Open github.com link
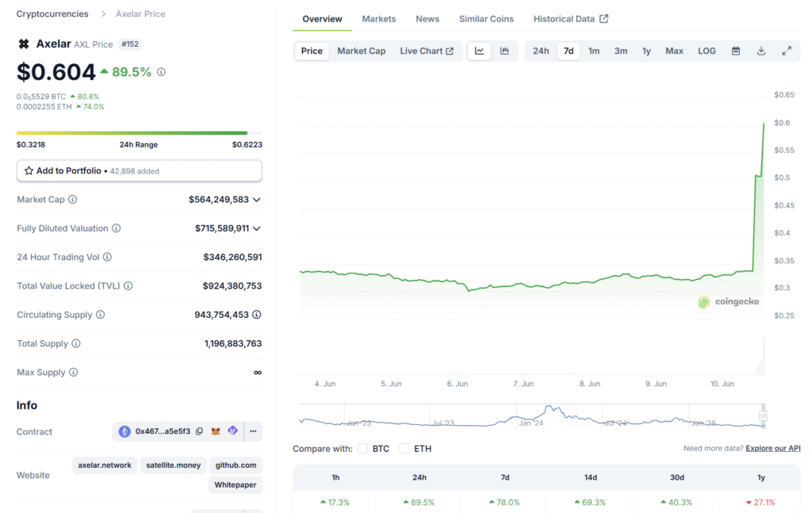Image resolution: width=812 pixels, height=513 pixels. click(x=236, y=465)
